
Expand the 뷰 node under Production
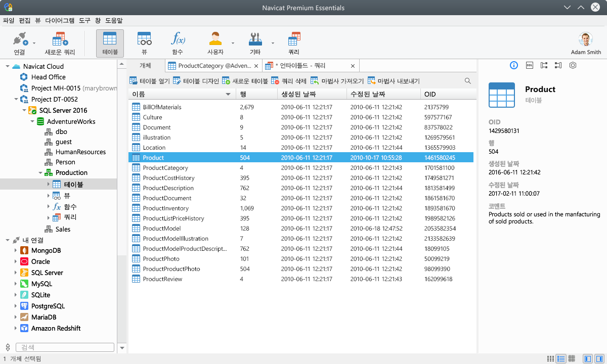(x=49, y=196)
